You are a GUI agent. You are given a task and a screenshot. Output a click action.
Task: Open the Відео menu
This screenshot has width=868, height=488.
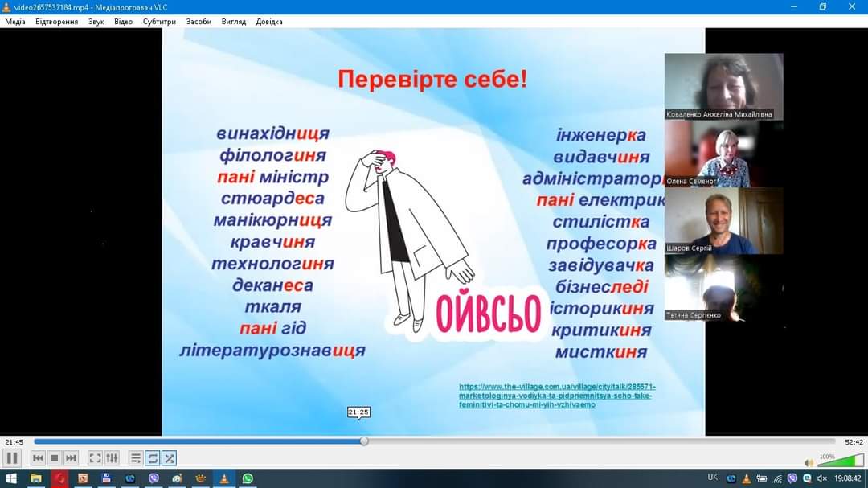click(x=123, y=22)
